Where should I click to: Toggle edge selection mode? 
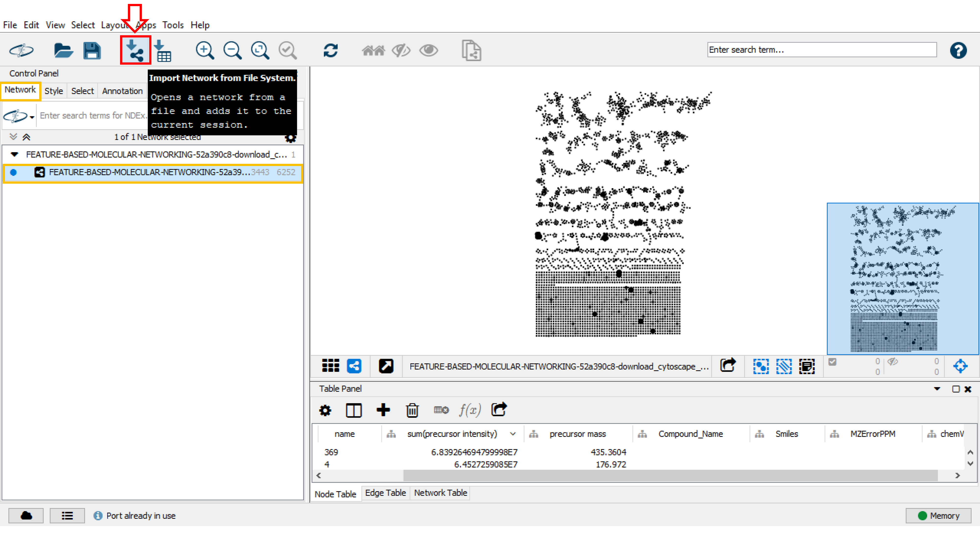click(784, 366)
